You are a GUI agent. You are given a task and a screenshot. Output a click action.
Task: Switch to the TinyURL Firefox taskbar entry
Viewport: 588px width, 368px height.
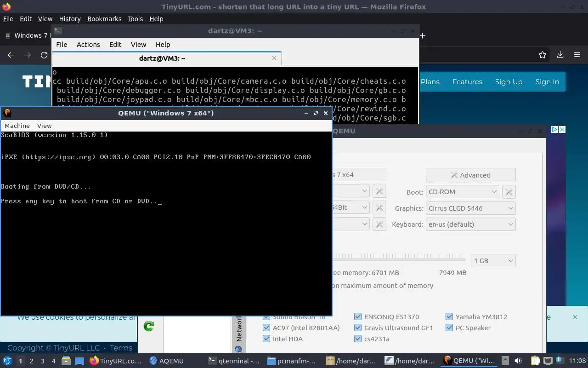click(x=116, y=361)
